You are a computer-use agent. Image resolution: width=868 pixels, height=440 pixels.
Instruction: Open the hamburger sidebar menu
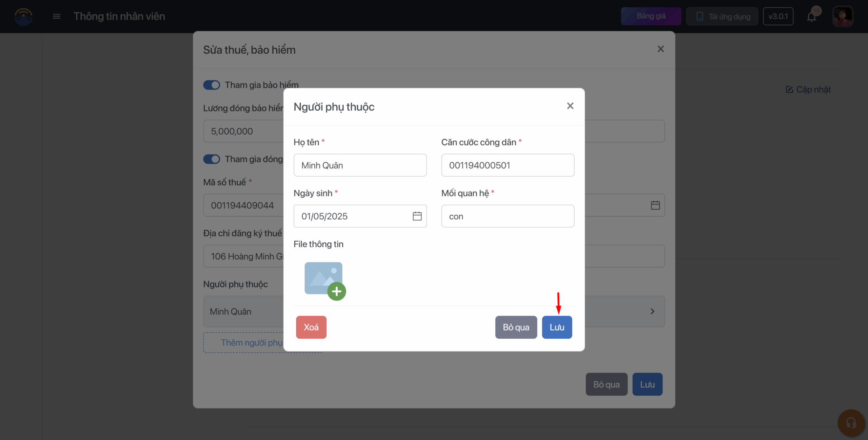tap(57, 16)
